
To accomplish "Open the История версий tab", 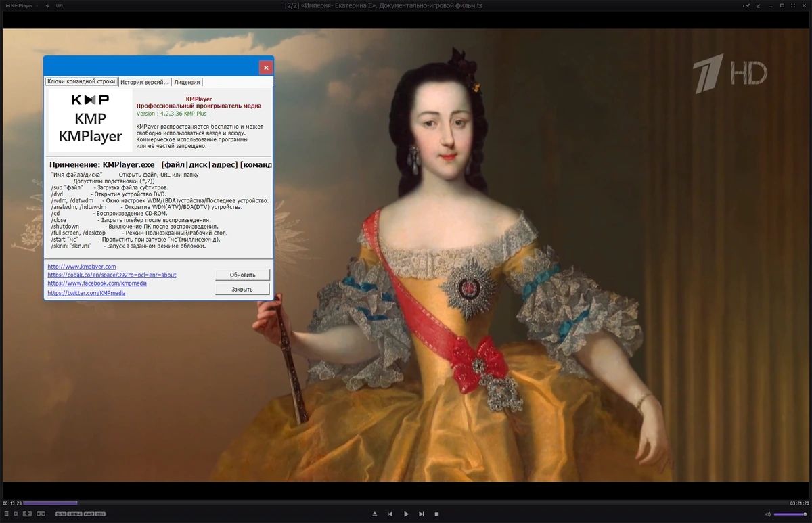I will point(145,82).
